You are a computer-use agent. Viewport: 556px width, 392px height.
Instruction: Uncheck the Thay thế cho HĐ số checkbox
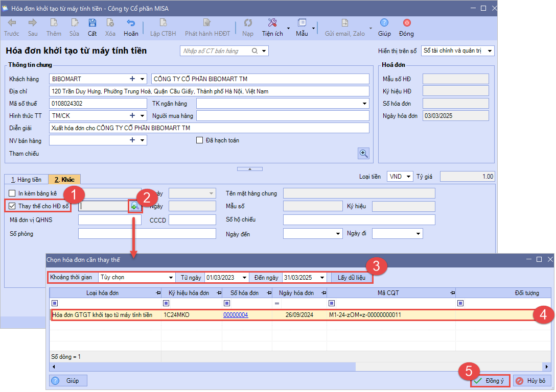pyautogui.click(x=12, y=206)
